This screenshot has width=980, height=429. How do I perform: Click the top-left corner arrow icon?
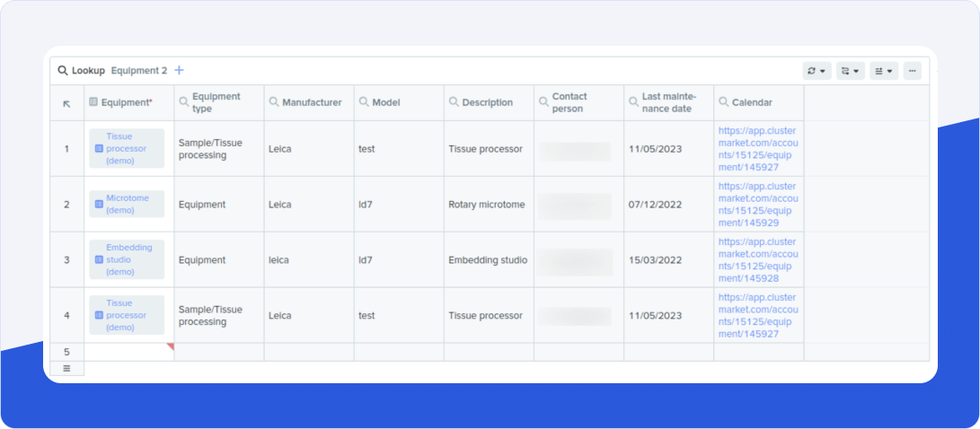click(x=66, y=103)
